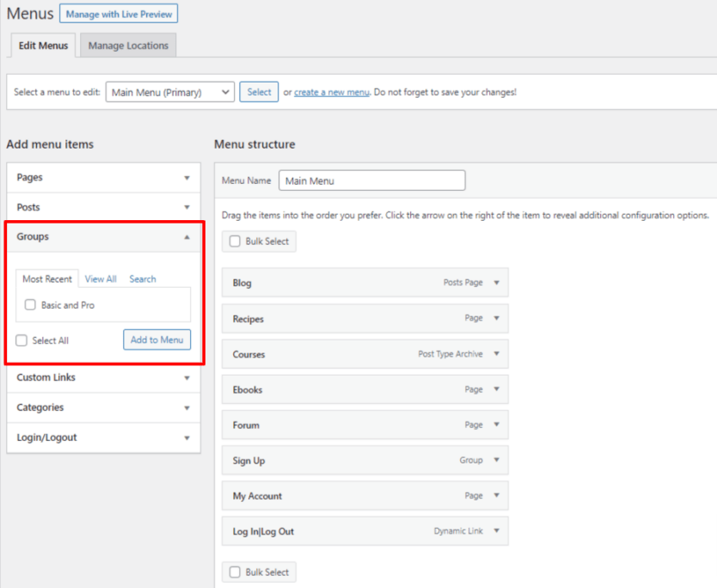The image size is (717, 588).
Task: Expand the Pages panel
Action: point(187,177)
